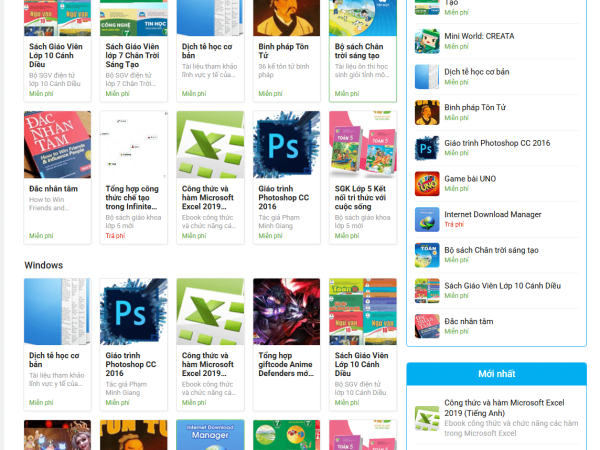Open the Internet Download Manager sidebar icon
The width and height of the screenshot is (600, 450).
428,219
